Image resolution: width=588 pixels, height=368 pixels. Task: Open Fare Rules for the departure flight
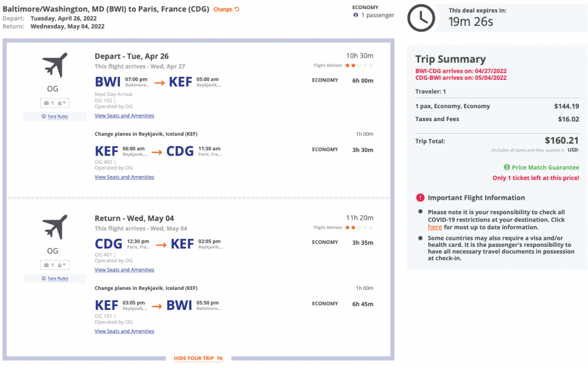tap(55, 117)
